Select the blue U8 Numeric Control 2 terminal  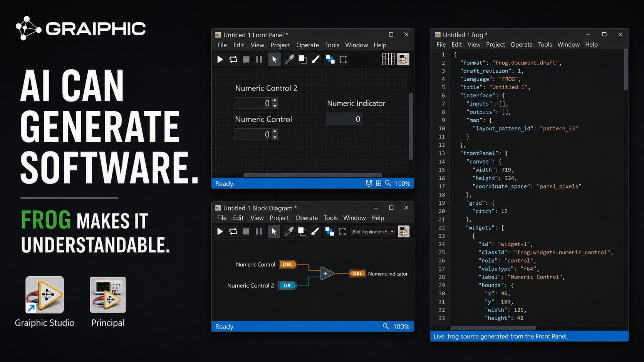287,285
